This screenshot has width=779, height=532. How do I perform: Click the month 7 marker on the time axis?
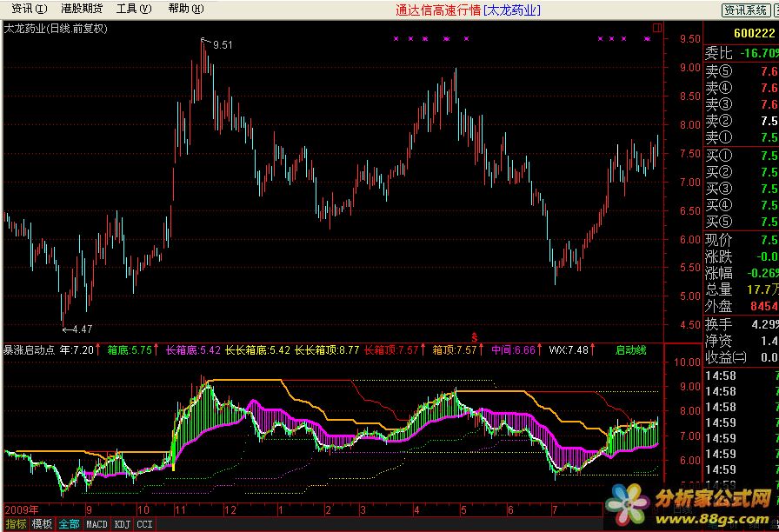pyautogui.click(x=555, y=510)
